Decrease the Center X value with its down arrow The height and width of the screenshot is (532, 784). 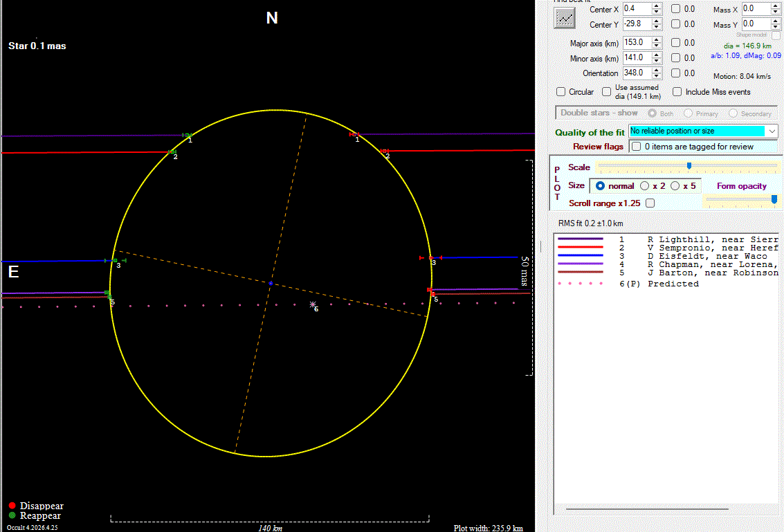point(657,12)
